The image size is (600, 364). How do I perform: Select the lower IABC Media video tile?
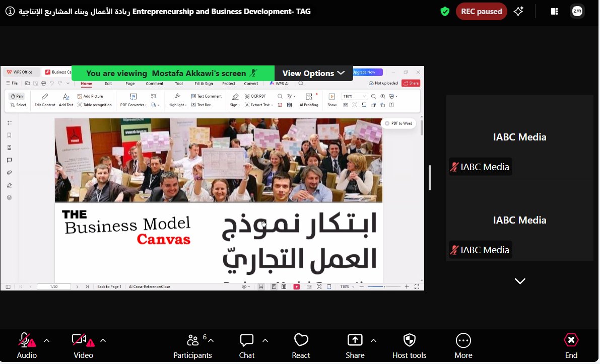click(519, 220)
